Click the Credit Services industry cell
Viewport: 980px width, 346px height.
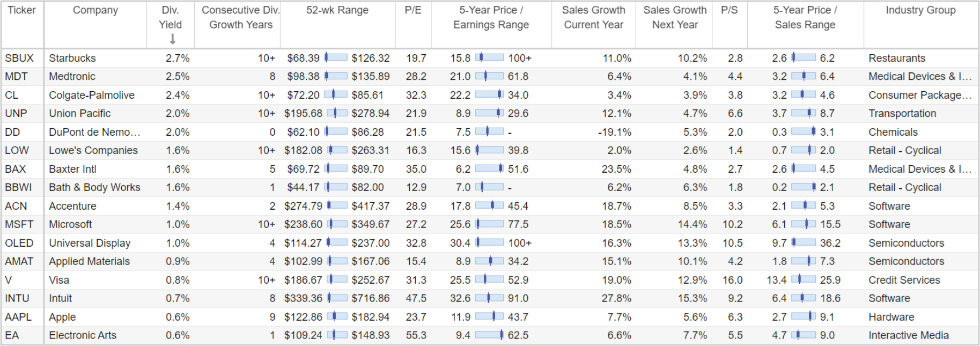[904, 280]
